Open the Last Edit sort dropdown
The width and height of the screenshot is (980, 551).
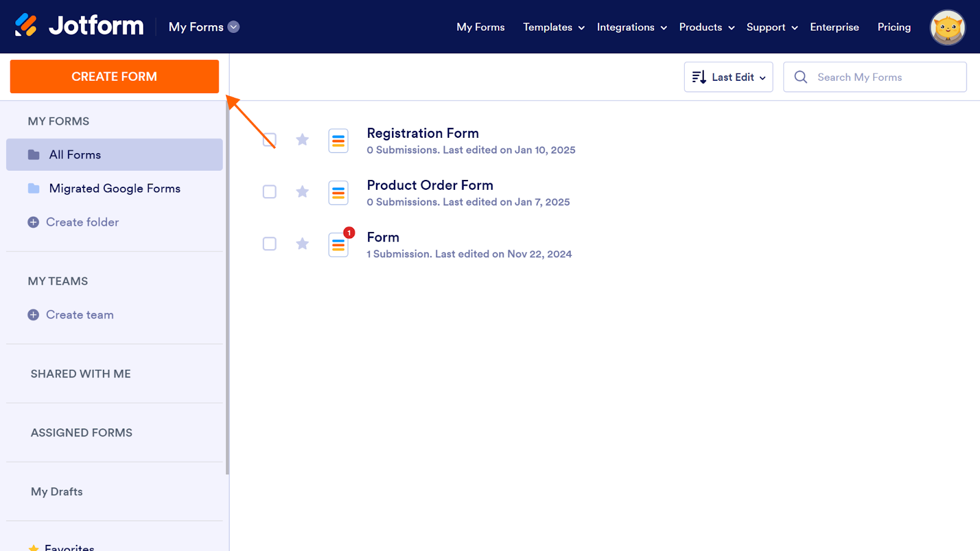pyautogui.click(x=728, y=77)
